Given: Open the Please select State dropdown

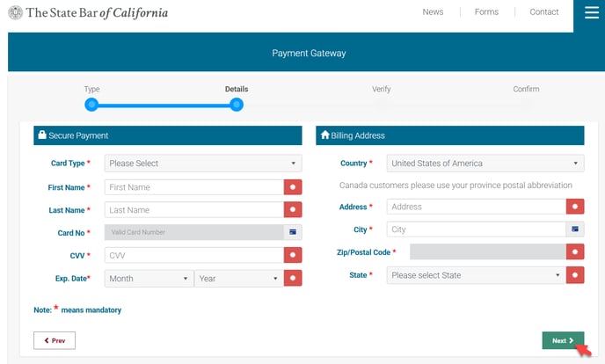Looking at the screenshot, I should click(476, 275).
